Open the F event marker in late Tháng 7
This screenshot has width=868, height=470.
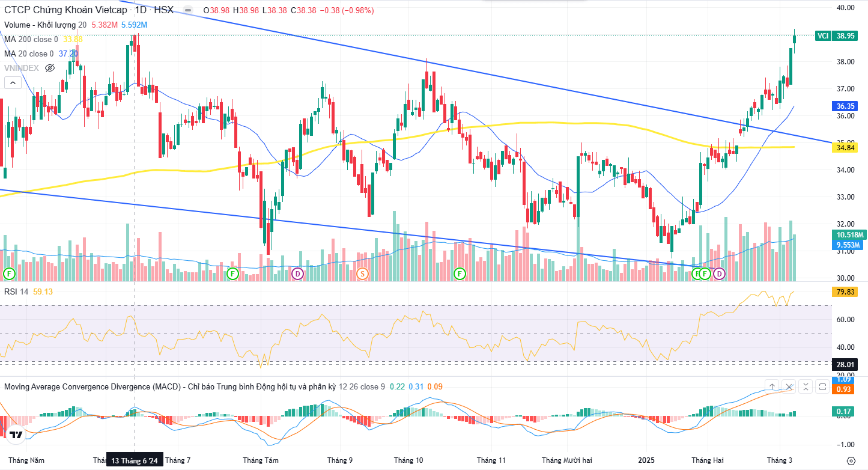click(x=233, y=273)
